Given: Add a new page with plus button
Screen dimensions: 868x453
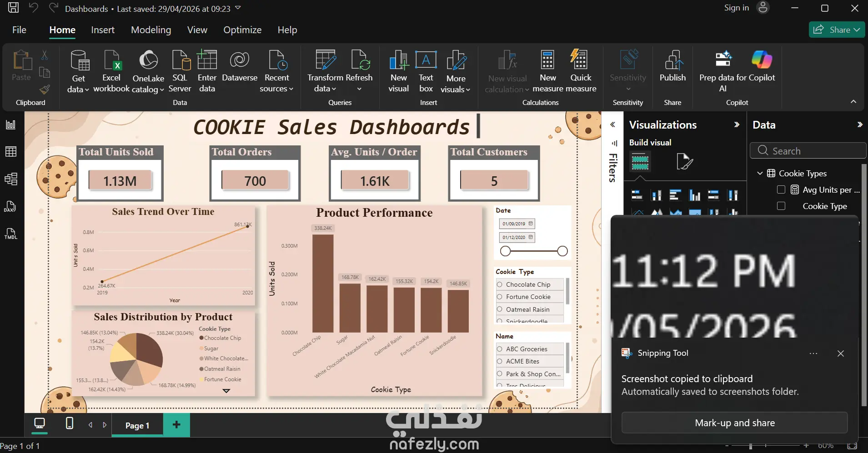Looking at the screenshot, I should [x=176, y=424].
